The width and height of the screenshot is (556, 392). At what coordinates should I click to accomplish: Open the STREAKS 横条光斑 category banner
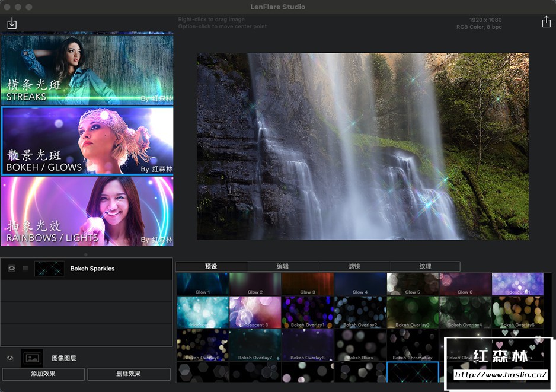tap(87, 69)
